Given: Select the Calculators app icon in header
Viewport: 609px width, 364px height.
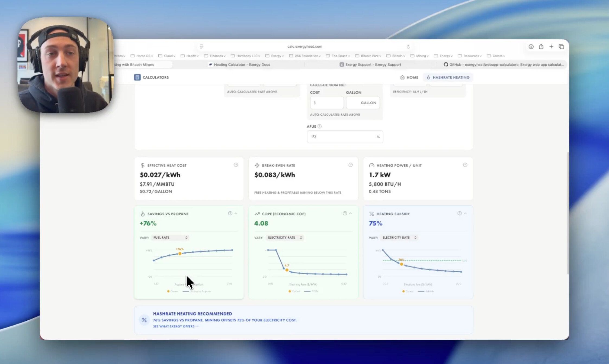Looking at the screenshot, I should pyautogui.click(x=137, y=77).
